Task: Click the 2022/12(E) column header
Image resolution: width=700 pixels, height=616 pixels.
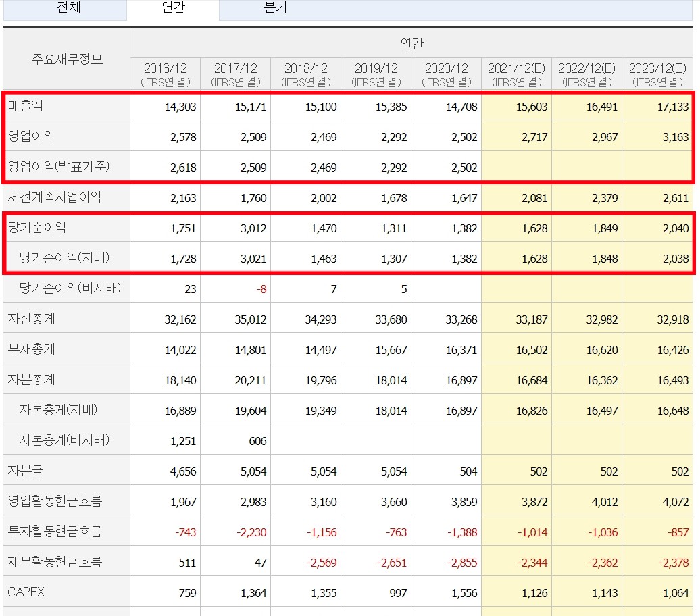Action: tap(587, 74)
